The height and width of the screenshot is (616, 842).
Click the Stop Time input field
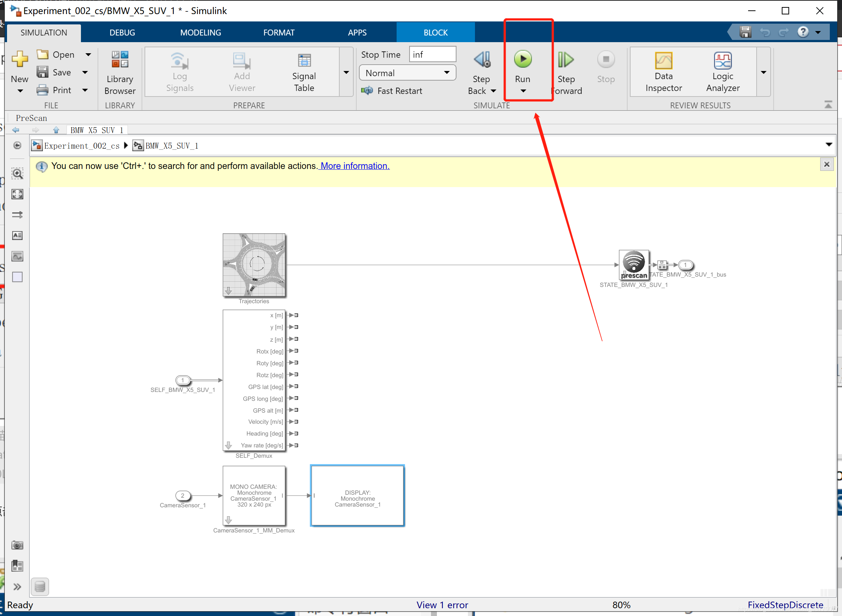click(x=432, y=54)
